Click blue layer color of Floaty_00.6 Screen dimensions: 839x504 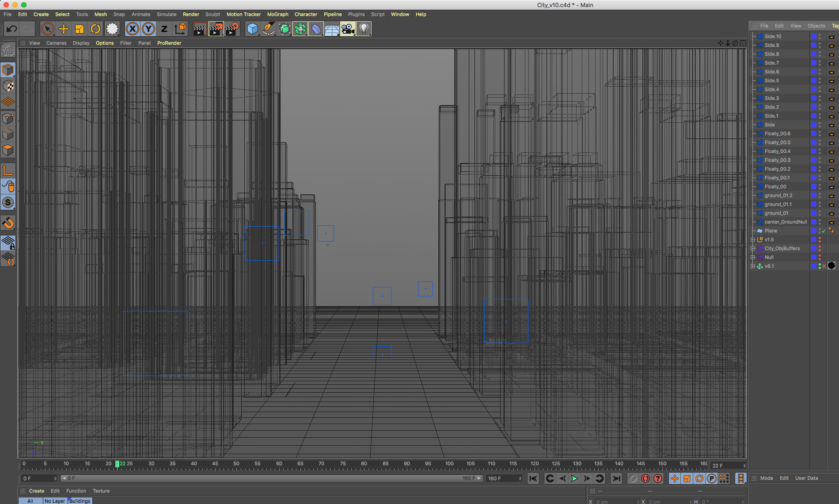click(813, 133)
